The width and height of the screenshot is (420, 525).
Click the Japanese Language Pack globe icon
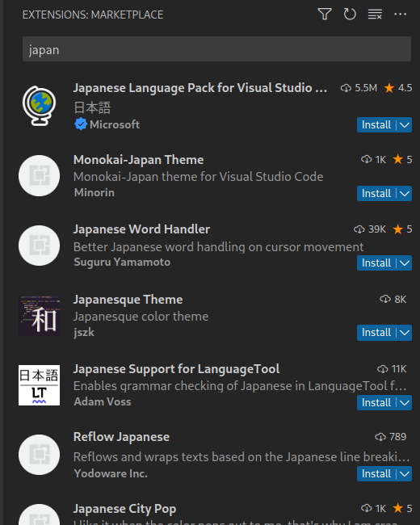(40, 106)
